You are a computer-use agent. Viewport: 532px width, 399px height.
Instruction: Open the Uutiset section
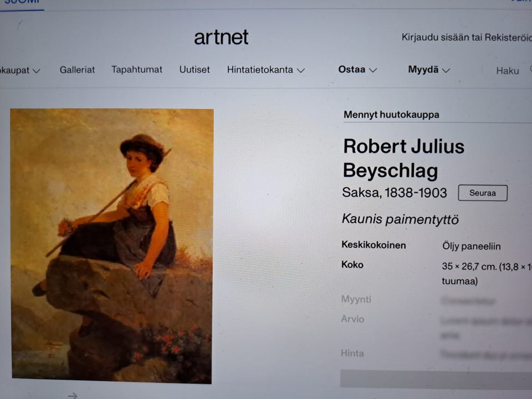click(195, 70)
